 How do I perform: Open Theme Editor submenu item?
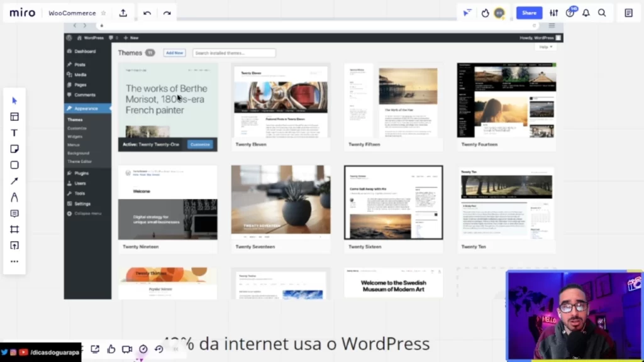pos(80,162)
